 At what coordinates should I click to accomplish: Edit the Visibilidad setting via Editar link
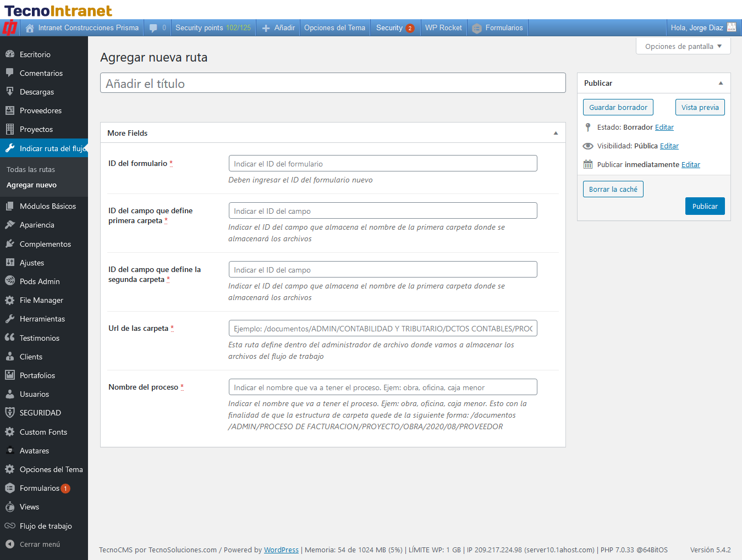(x=669, y=146)
